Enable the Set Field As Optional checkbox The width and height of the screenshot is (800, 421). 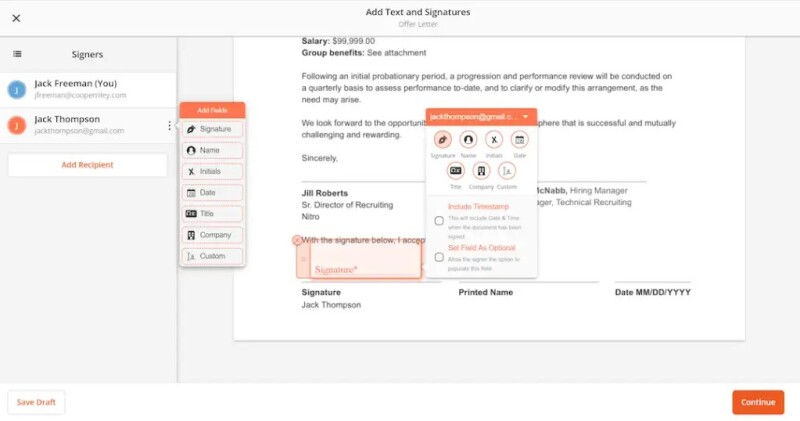tap(439, 257)
